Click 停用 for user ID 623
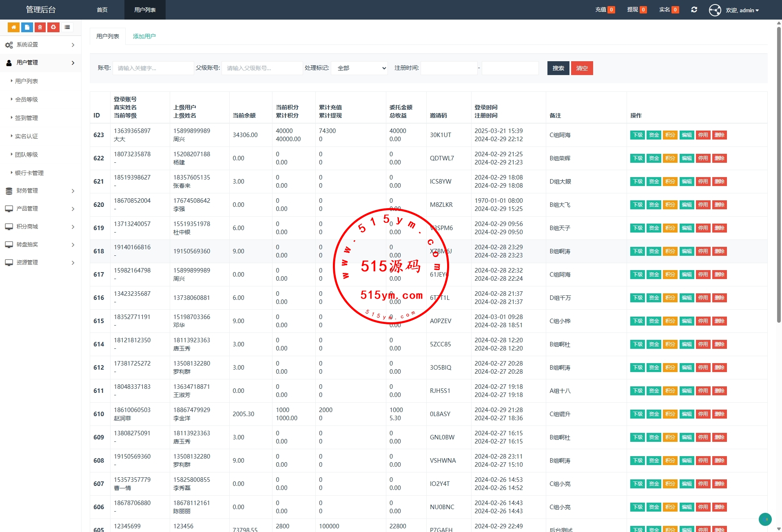Image resolution: width=782 pixels, height=532 pixels. tap(703, 135)
